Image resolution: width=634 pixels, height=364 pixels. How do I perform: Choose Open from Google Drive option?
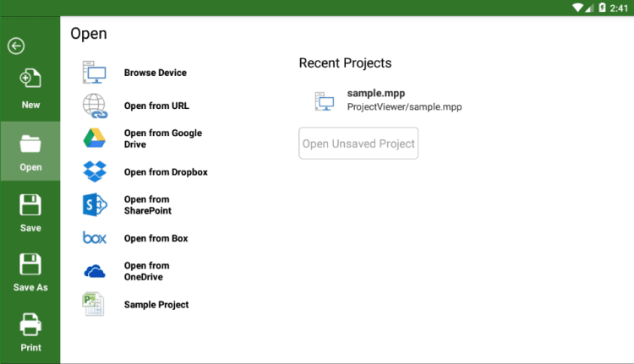point(163,139)
